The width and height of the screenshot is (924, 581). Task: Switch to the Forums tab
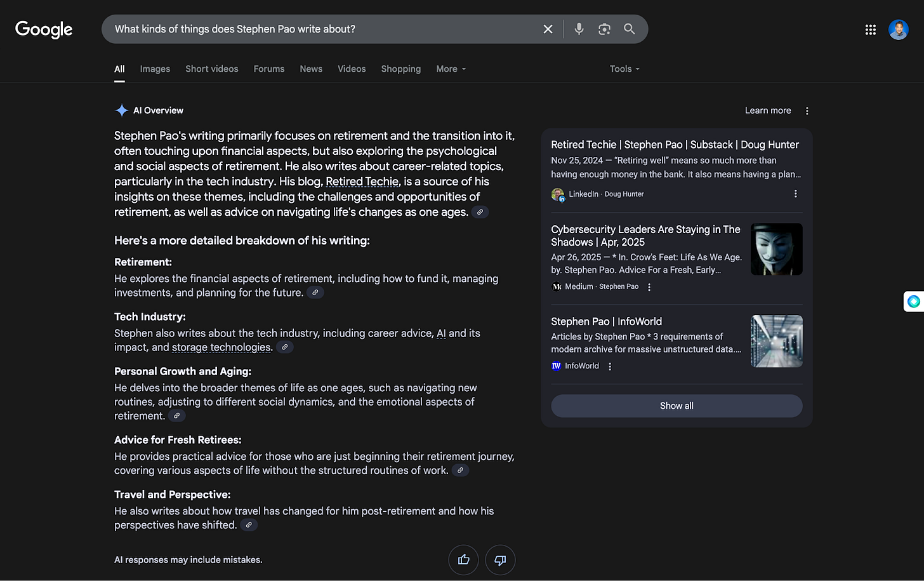point(269,69)
